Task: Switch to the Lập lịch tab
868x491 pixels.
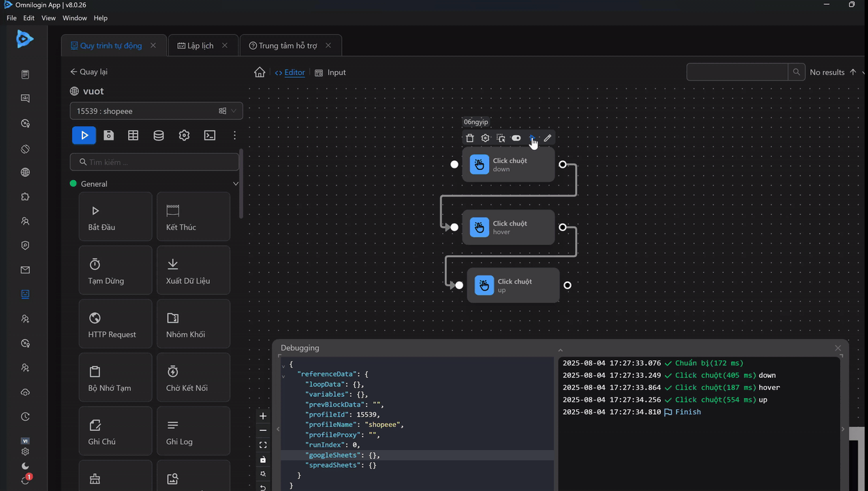Action: [x=200, y=46]
